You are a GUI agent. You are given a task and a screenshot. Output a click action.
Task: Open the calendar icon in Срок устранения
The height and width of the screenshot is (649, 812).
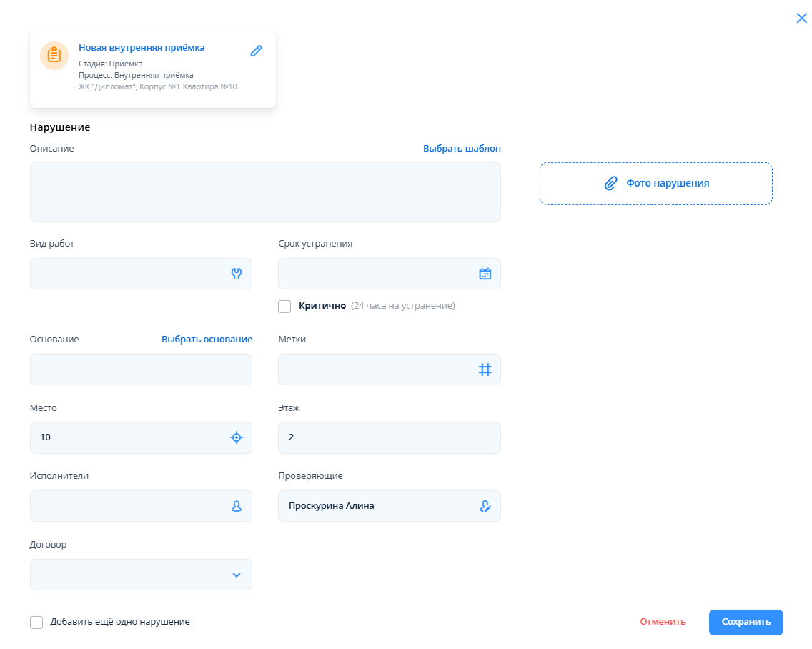[x=485, y=274]
